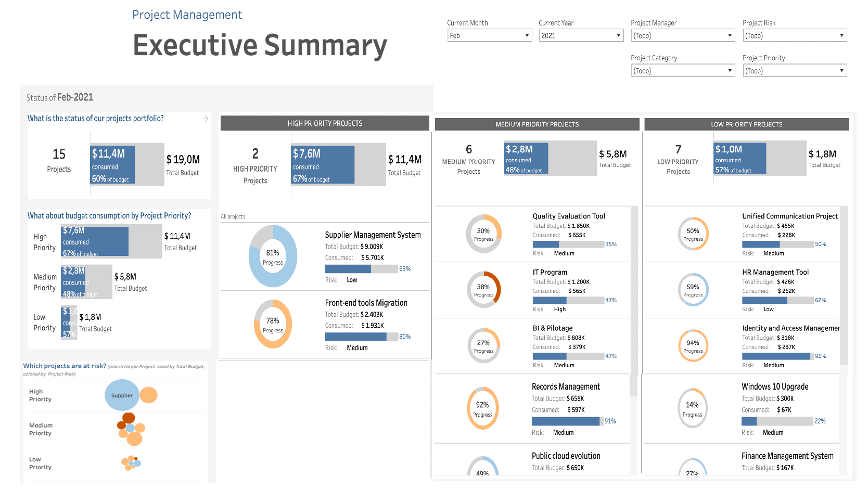Image resolution: width=868 pixels, height=490 pixels.
Task: Click the IT Program 38% progress donut
Action: tap(483, 290)
